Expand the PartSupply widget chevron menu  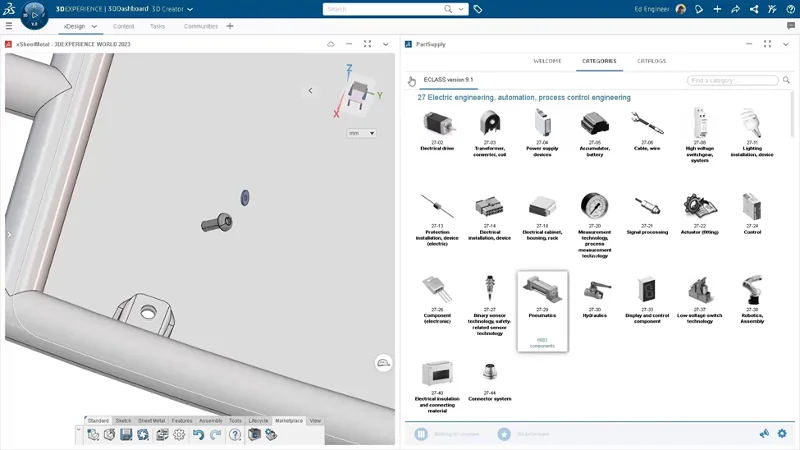click(786, 44)
